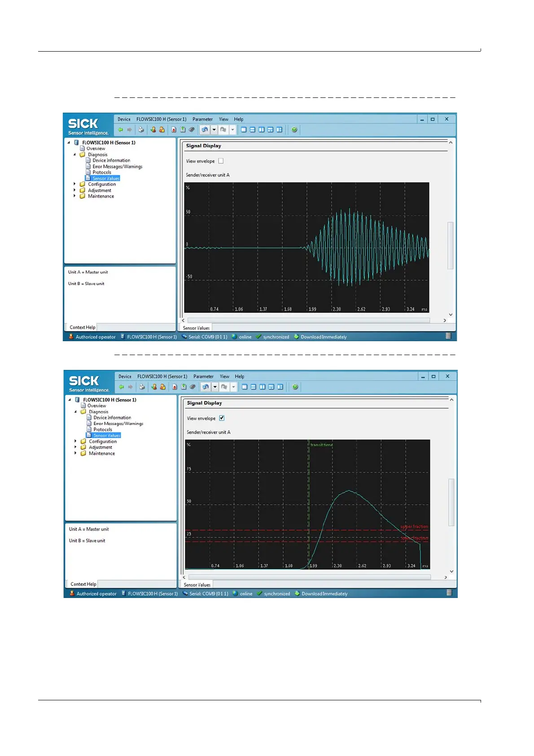The height and width of the screenshot is (756, 534).
Task: Open redo dropdown arrow in raw waveform window
Action: [x=232, y=130]
